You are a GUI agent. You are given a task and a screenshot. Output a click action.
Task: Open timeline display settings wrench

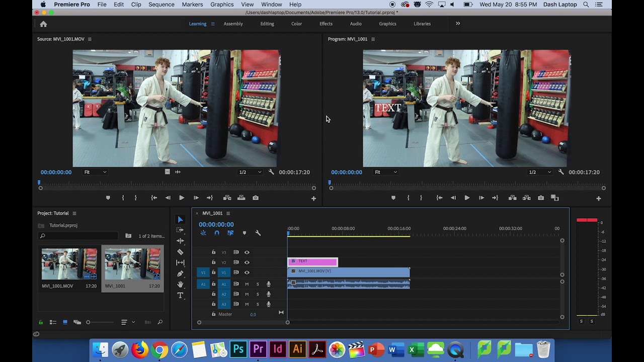pos(258,233)
